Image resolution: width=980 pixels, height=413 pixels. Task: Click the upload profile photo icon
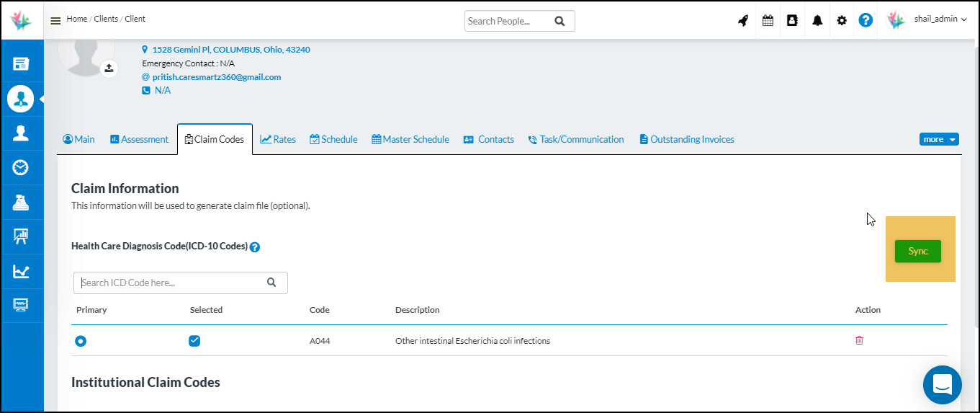(109, 68)
